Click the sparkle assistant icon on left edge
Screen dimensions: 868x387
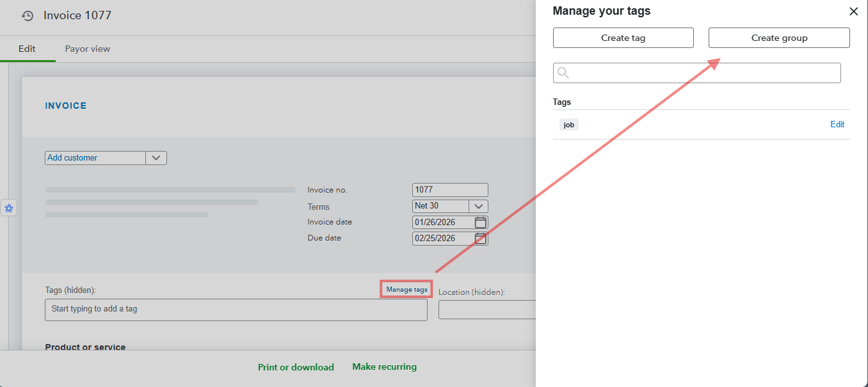tap(9, 208)
